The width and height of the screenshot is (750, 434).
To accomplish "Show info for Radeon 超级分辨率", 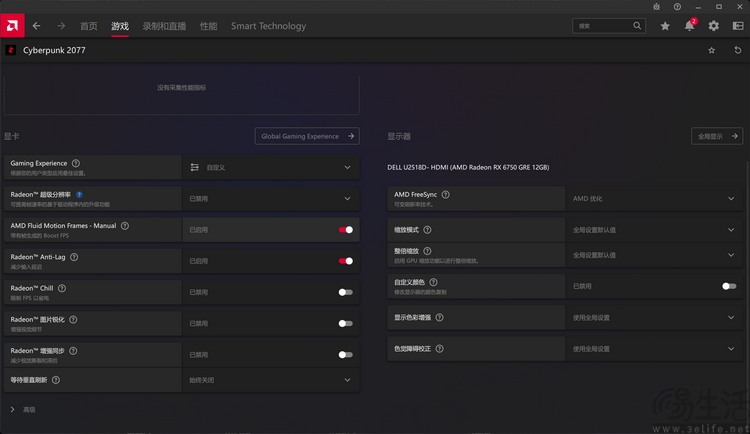I will [79, 194].
